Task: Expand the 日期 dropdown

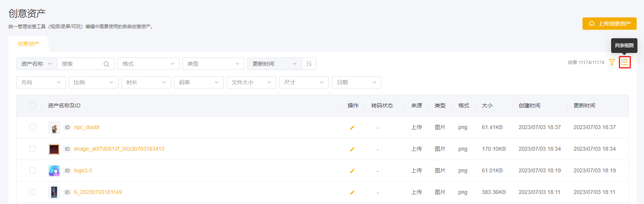Action: click(x=357, y=82)
